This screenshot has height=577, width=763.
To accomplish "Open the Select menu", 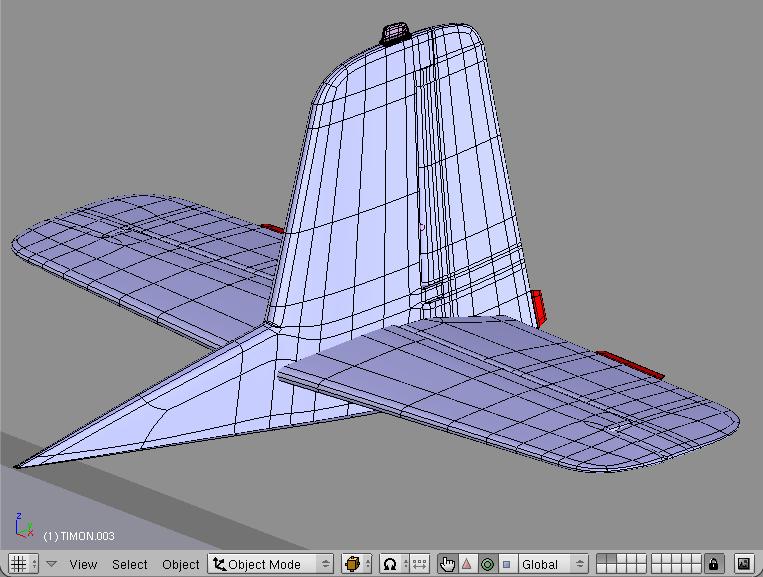I will click(x=129, y=564).
